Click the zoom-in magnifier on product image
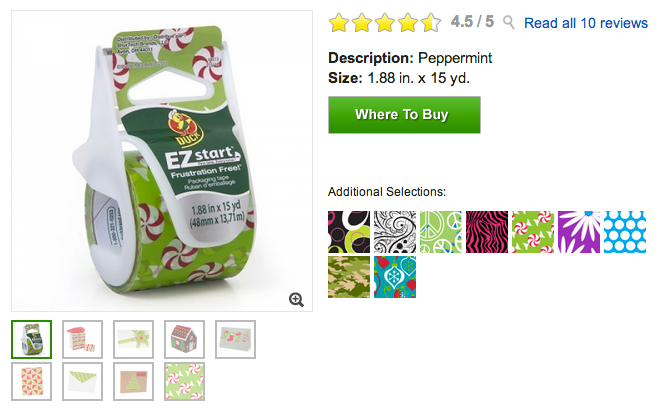665x412 pixels. (x=296, y=300)
